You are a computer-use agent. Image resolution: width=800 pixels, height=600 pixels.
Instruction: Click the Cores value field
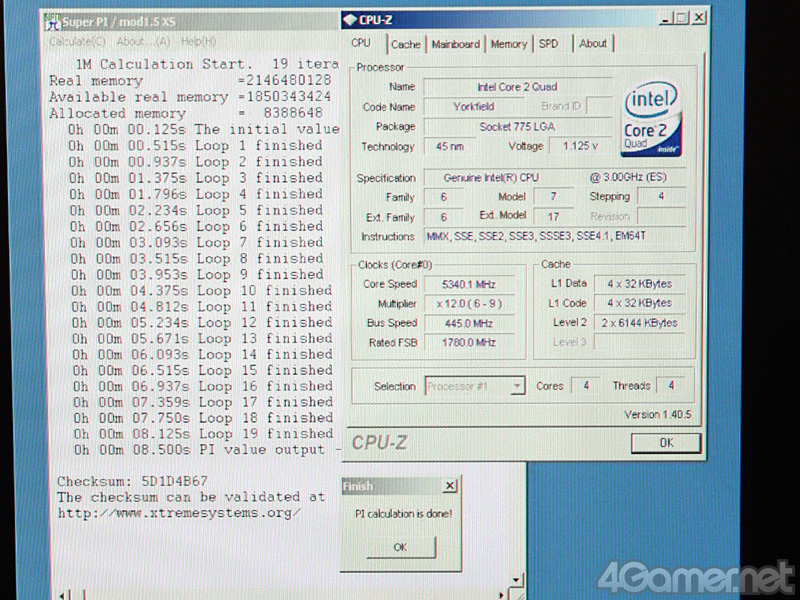(x=586, y=386)
